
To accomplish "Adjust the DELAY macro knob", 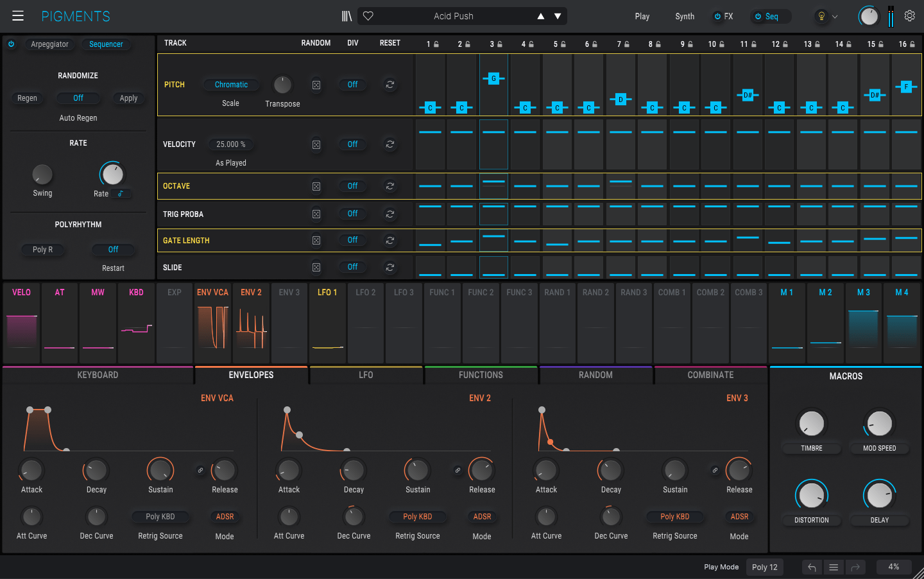I will (x=880, y=495).
